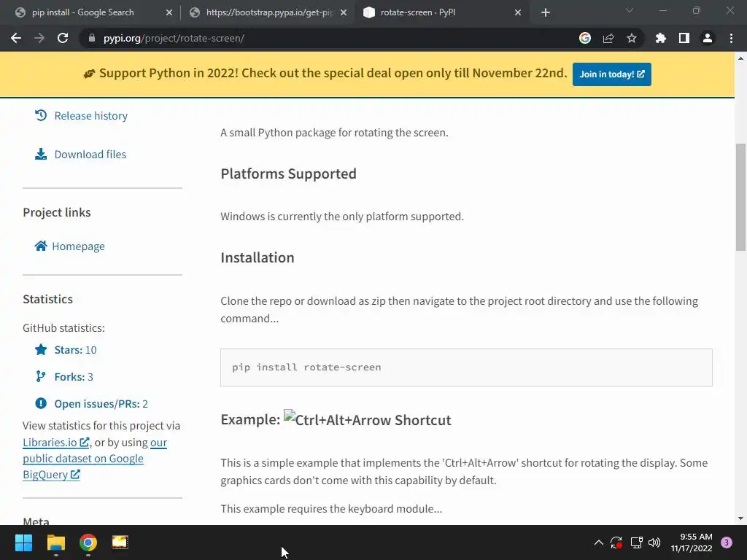This screenshot has height=560, width=747.
Task: Click the share page icon
Action: 608,38
